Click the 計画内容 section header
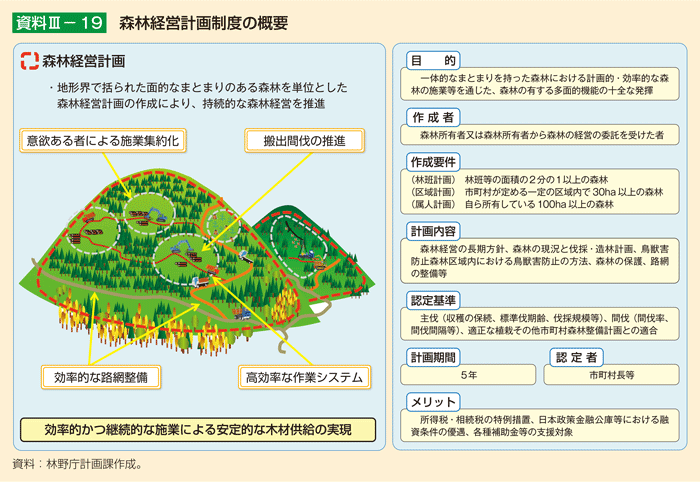 tap(433, 231)
